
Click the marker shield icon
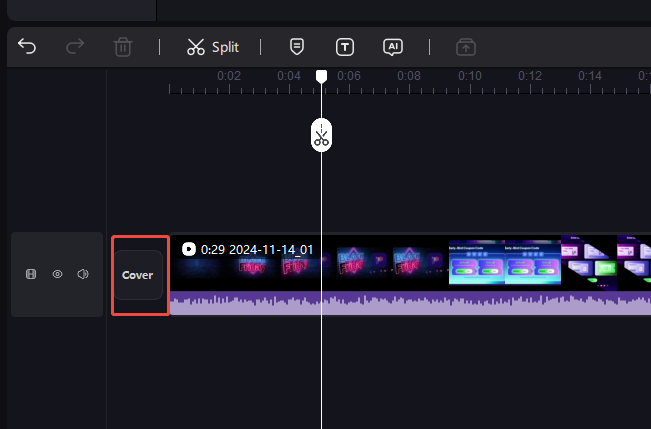pos(296,47)
